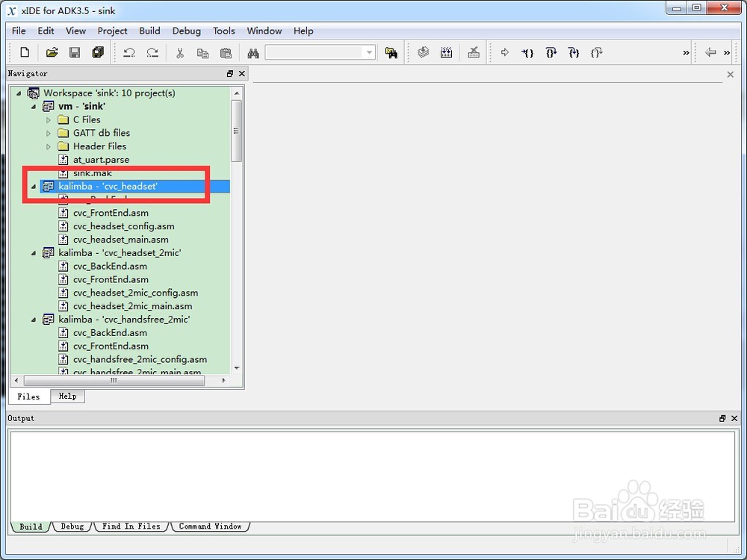
Task: Open the Edit menu
Action: click(x=46, y=31)
